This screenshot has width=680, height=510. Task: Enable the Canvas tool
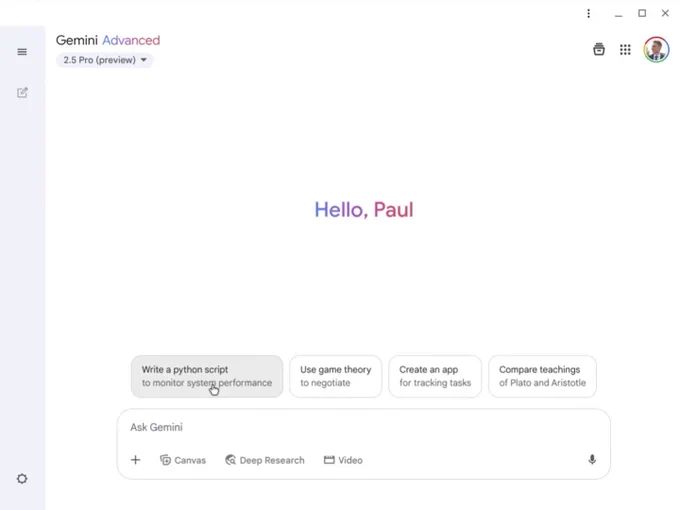(183, 460)
